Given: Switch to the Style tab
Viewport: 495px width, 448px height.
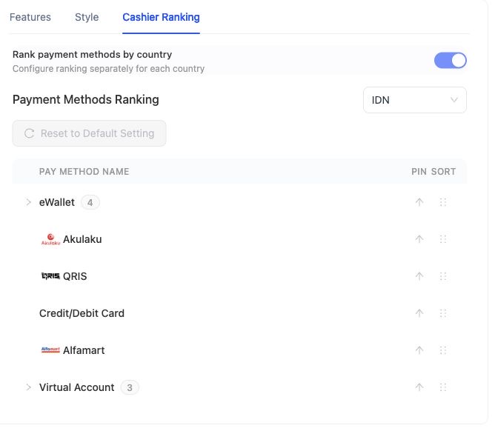Looking at the screenshot, I should pyautogui.click(x=87, y=17).
